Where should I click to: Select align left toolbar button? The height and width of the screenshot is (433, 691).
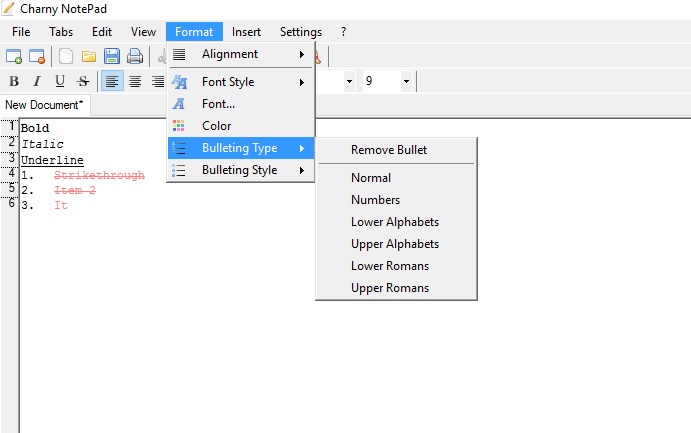pyautogui.click(x=112, y=81)
